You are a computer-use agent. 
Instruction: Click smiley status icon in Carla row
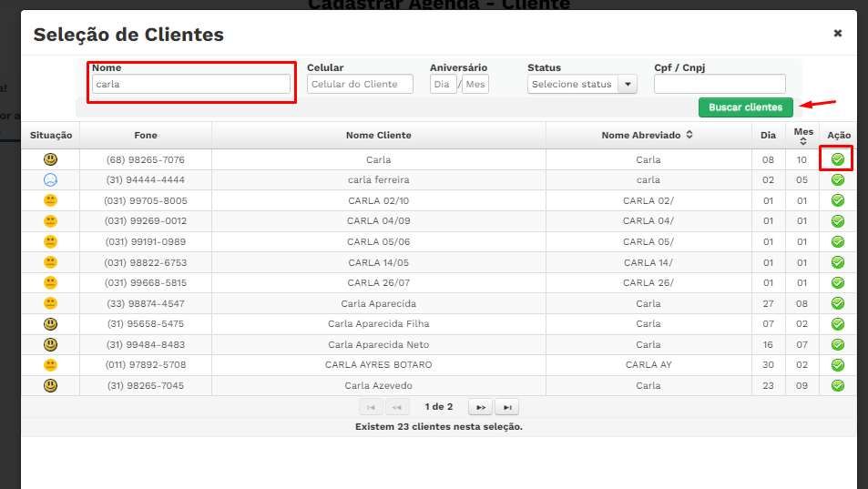click(50, 159)
